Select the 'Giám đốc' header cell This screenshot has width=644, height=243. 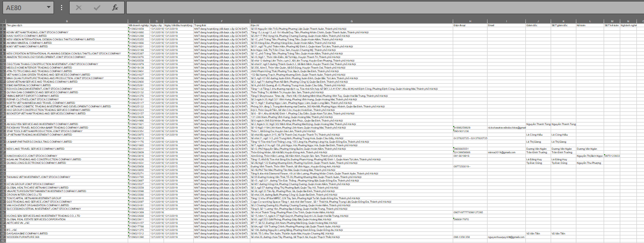[538, 25]
